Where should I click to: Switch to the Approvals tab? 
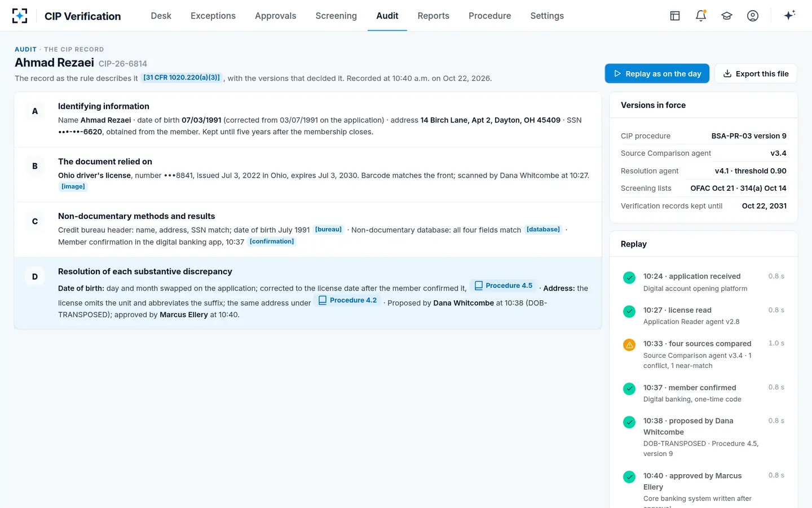[x=275, y=16]
